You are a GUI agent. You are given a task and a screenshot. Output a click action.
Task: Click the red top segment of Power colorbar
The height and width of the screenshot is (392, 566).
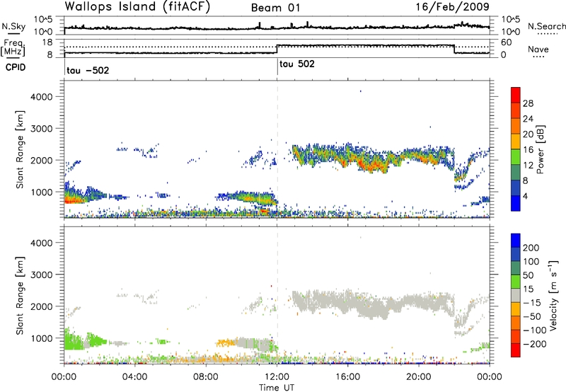click(516, 96)
